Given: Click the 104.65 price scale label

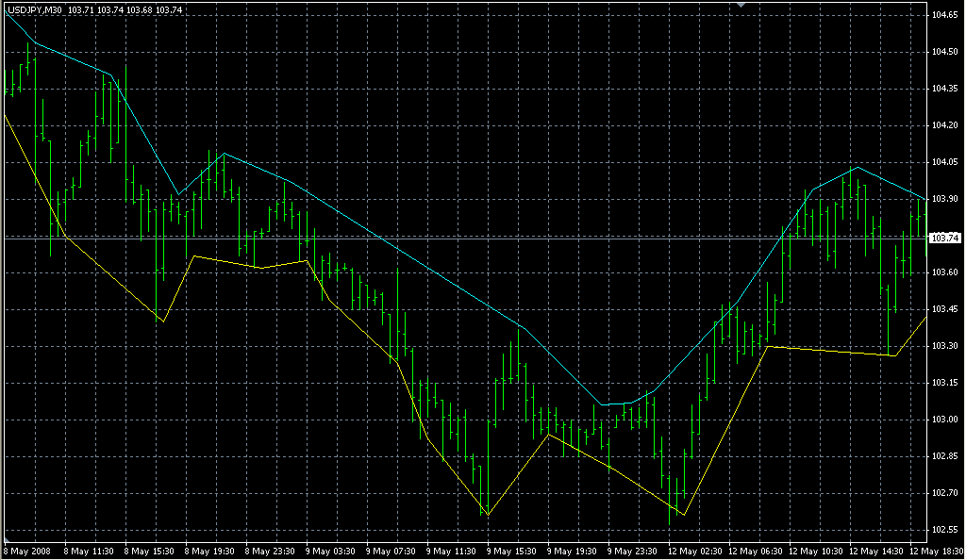Looking at the screenshot, I should (945, 15).
